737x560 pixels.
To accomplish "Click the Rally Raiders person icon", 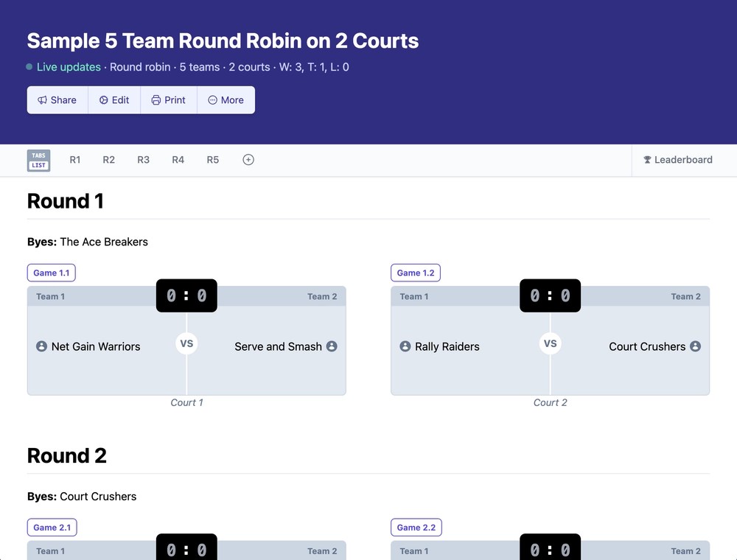I will click(405, 346).
